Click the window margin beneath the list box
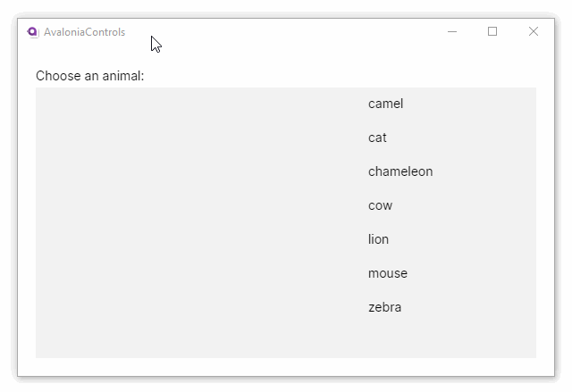Image resolution: width=572 pixels, height=392 pixels. [x=286, y=367]
